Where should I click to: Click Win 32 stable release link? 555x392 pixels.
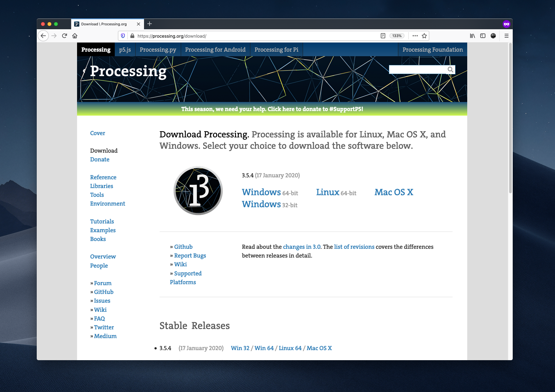[240, 348]
